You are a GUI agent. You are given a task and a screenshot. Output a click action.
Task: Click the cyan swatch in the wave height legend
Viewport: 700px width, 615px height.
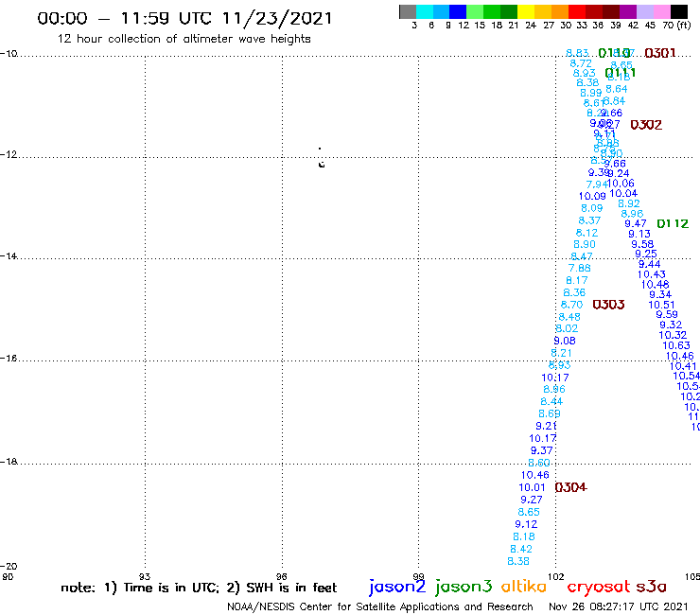(424, 11)
